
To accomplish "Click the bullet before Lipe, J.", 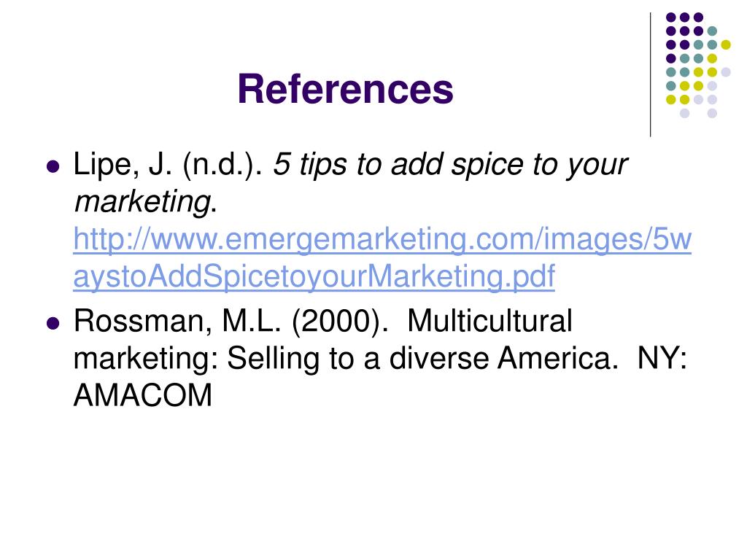I will [53, 167].
